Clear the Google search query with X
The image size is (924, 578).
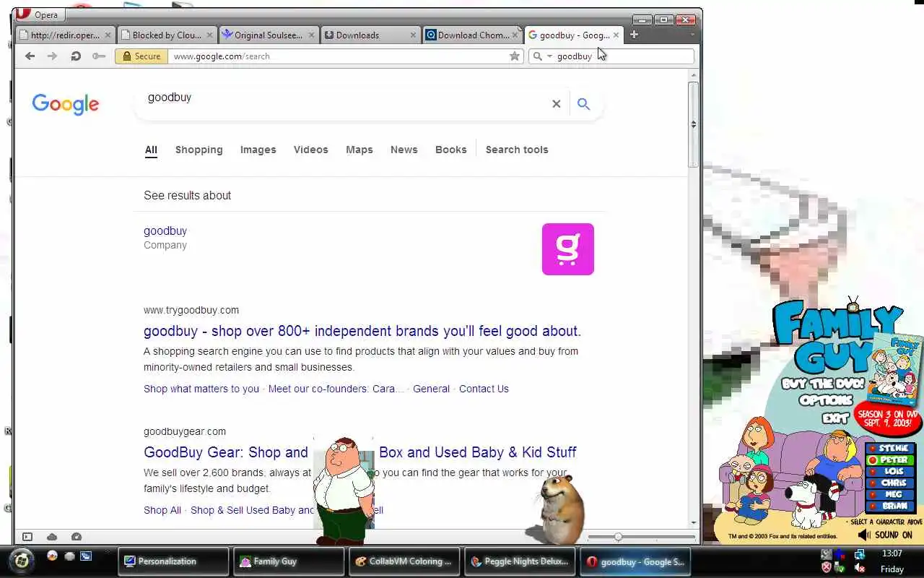tap(556, 104)
